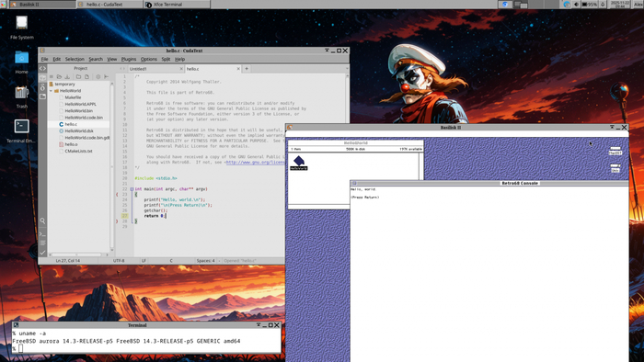Viewport: 644px width, 362px height.
Task: Open the File System desktop icon
Action: [x=22, y=28]
